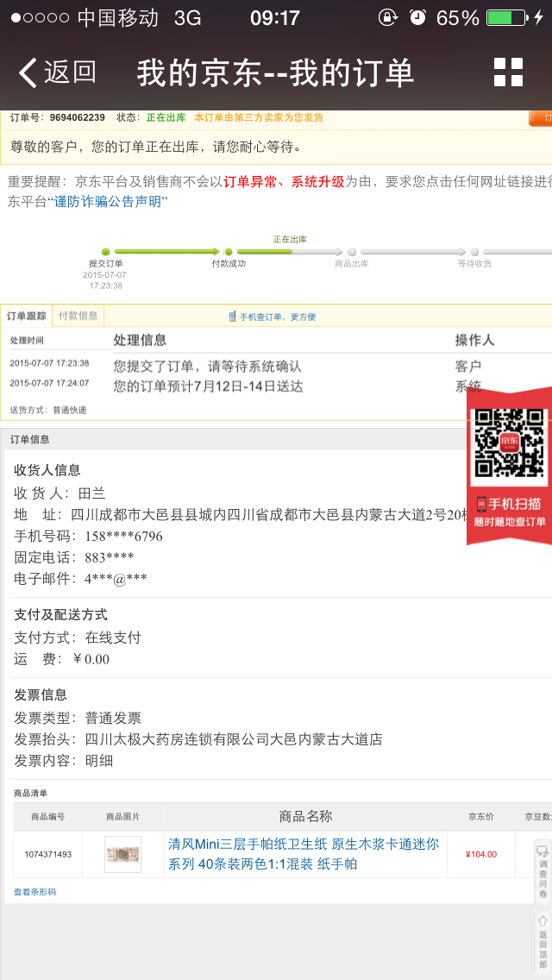
Task: Open the 谨防诈骗公告声明 link
Action: 108,202
